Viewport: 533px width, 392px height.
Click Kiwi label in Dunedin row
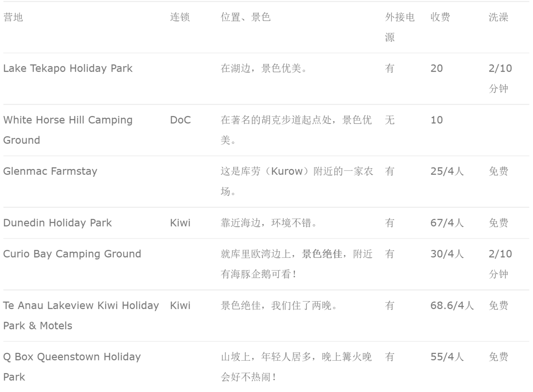click(x=180, y=223)
